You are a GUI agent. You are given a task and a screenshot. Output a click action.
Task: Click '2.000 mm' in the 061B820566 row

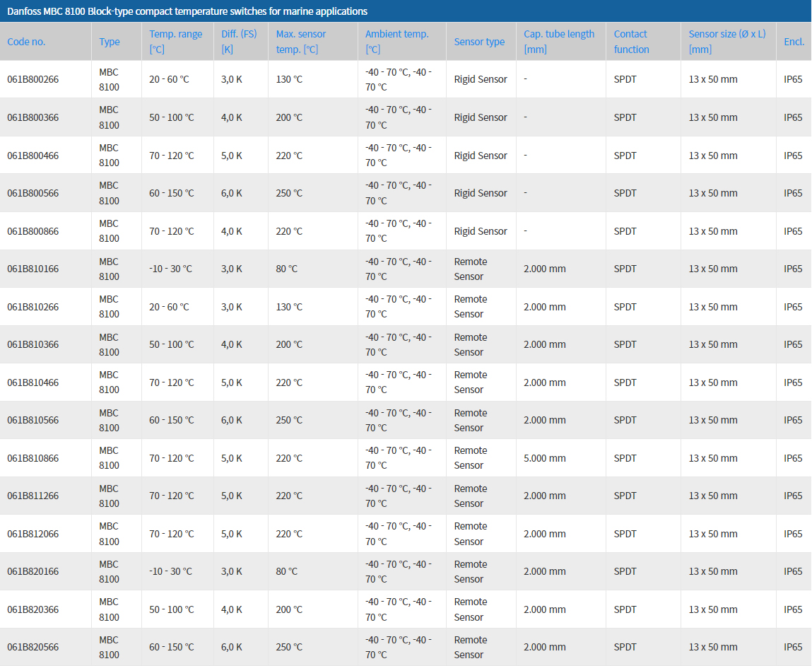pos(545,647)
